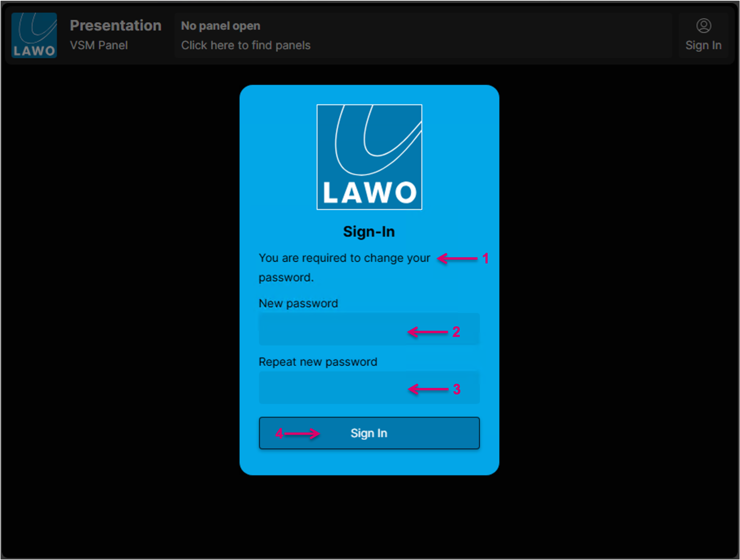The width and height of the screenshot is (740, 560).
Task: Click the LAWO logo in the header
Action: tap(34, 35)
